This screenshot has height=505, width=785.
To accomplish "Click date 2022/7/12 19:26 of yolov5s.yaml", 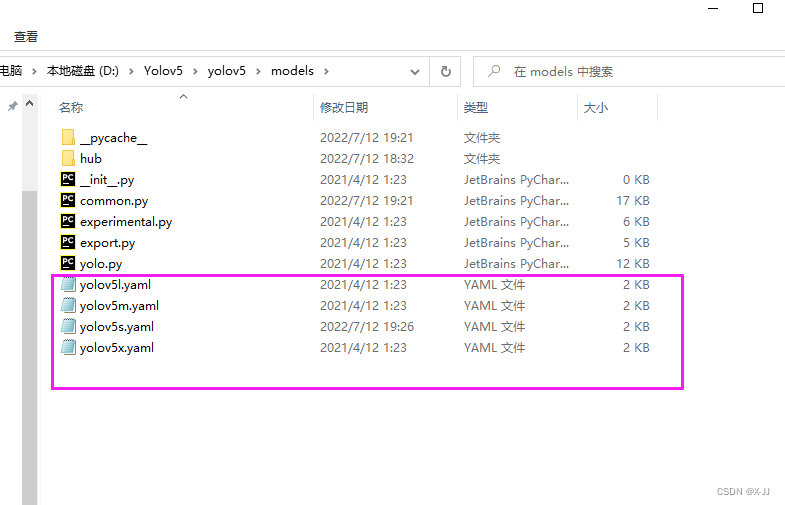I will tap(367, 327).
